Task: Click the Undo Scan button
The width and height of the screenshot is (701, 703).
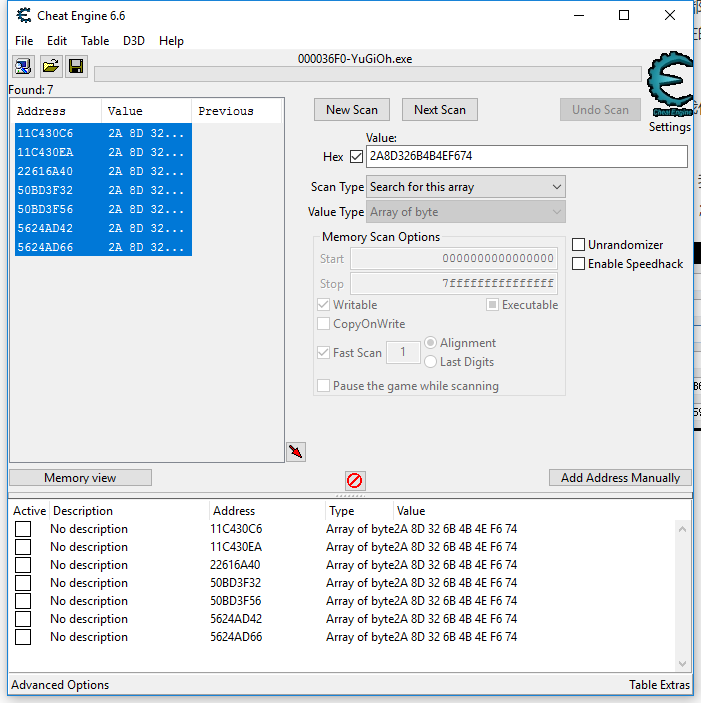Action: (600, 110)
